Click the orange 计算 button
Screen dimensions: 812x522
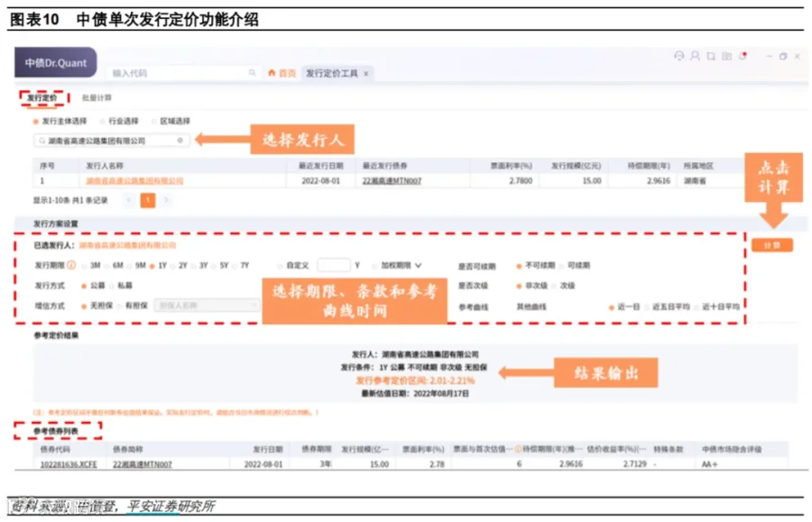pos(771,245)
